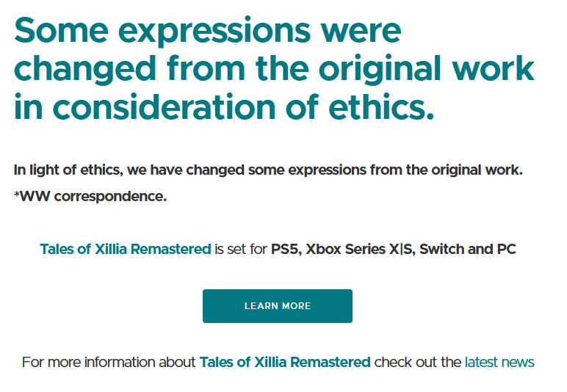Click the '*WW correspondence.' note
This screenshot has width=567, height=392.
[90, 197]
